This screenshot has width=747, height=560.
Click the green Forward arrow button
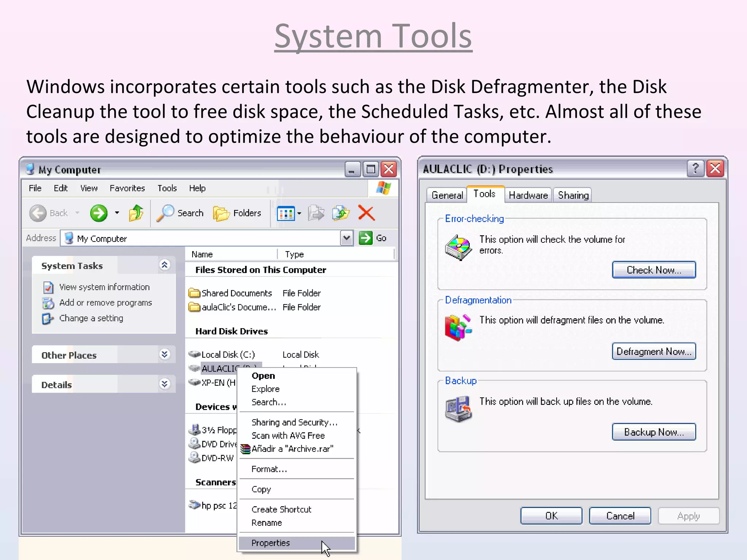(99, 213)
